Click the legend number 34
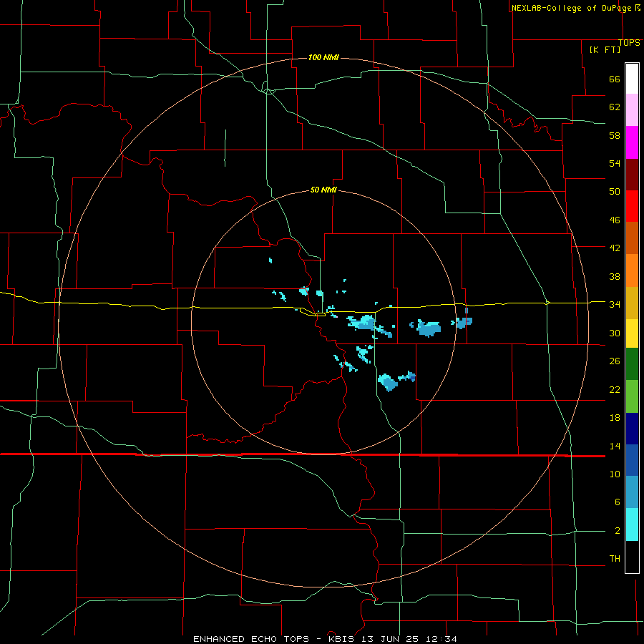The width and height of the screenshot is (644, 644). tap(615, 304)
